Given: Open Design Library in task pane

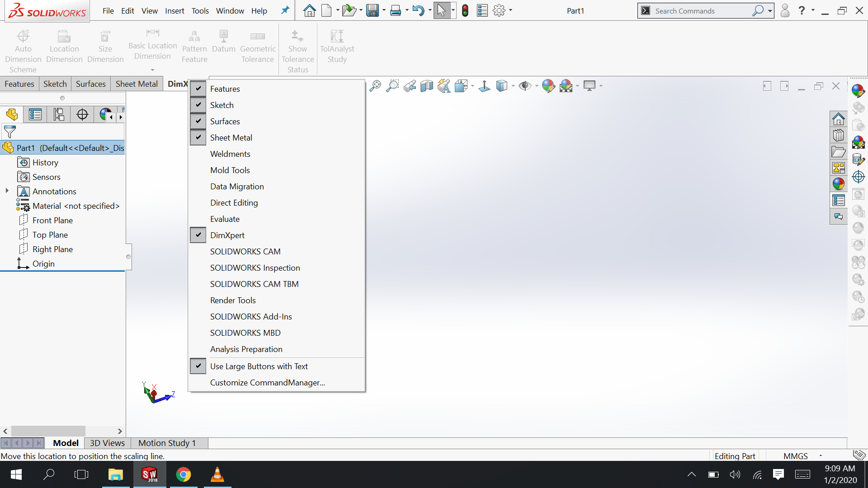Looking at the screenshot, I should [839, 136].
